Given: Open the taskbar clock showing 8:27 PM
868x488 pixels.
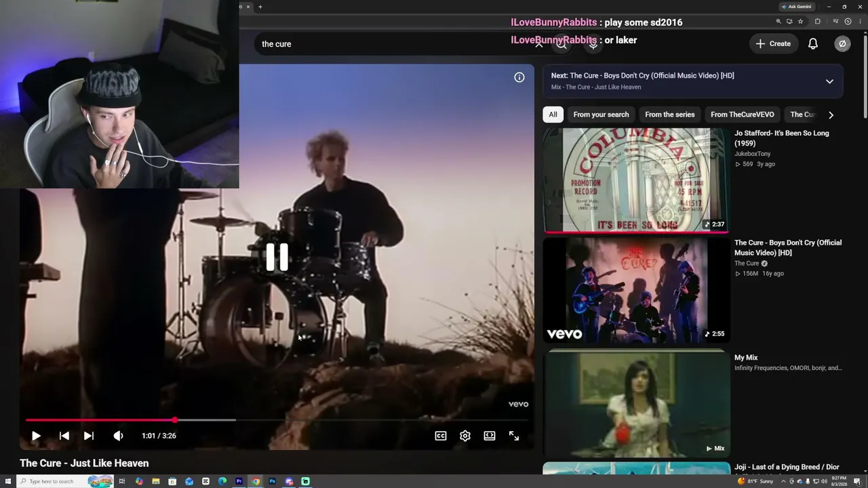Looking at the screenshot, I should (839, 481).
